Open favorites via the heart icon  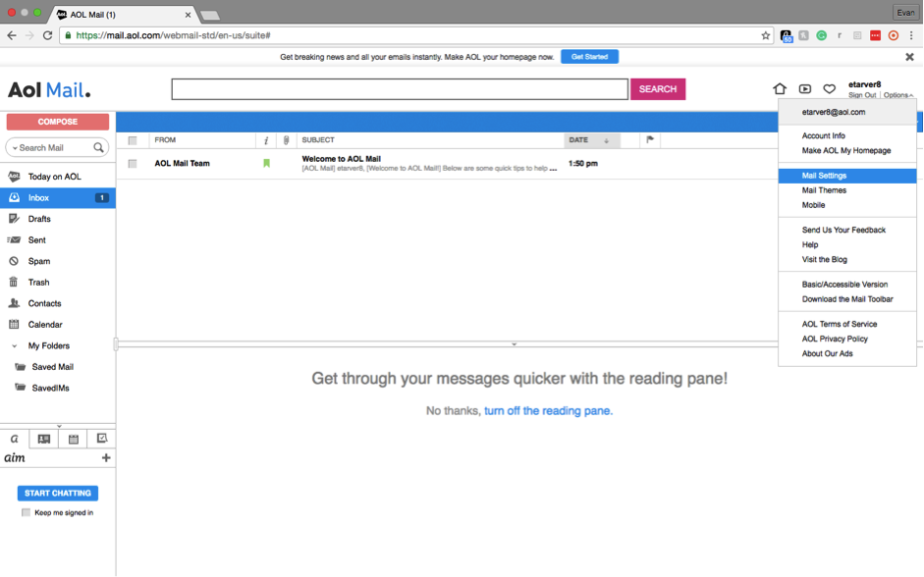[x=831, y=88]
